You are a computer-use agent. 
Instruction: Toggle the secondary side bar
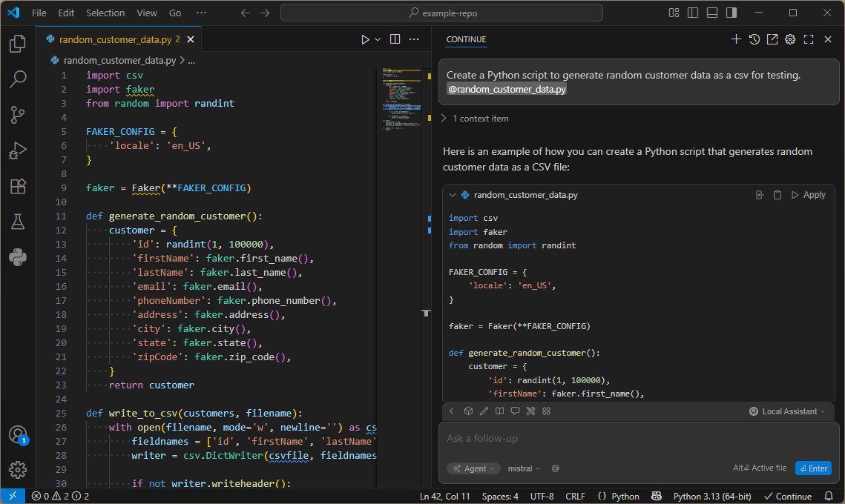coord(731,13)
